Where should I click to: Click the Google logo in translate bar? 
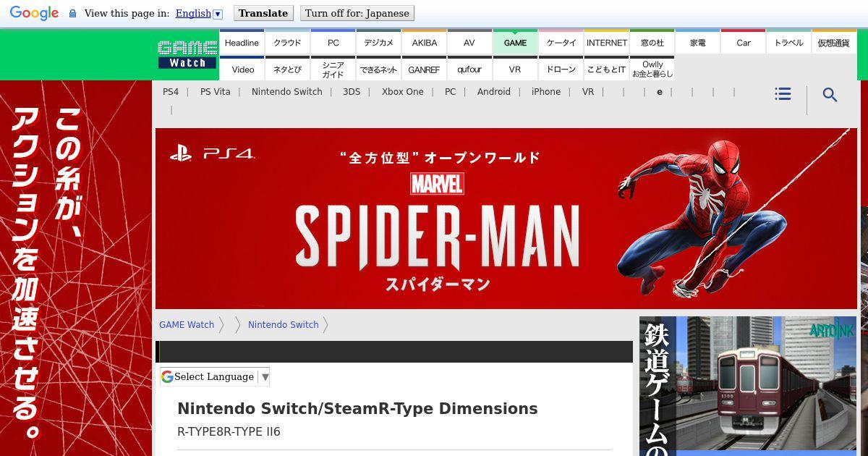pyautogui.click(x=34, y=13)
